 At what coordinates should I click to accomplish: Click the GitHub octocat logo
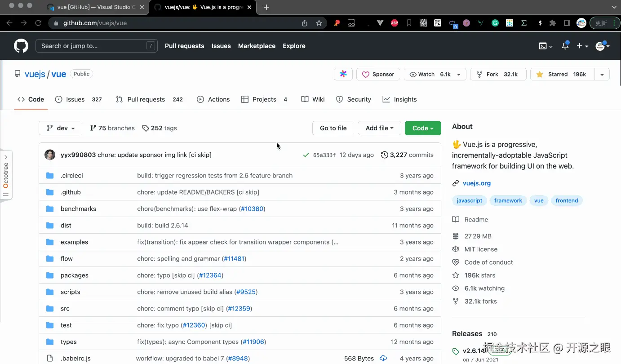click(21, 45)
